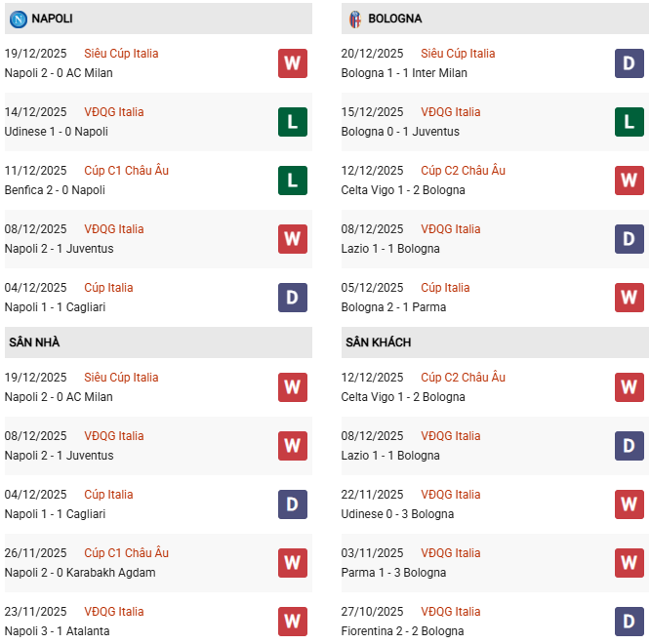650x644 pixels.
Task: Click the W badge for Bologna 2 - 1 Parma
Action: (x=629, y=298)
